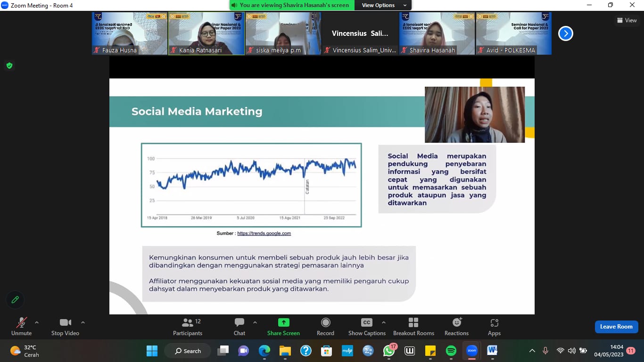Open the Reactions smiley icon
Screen dimensions: 644x362
click(x=456, y=322)
